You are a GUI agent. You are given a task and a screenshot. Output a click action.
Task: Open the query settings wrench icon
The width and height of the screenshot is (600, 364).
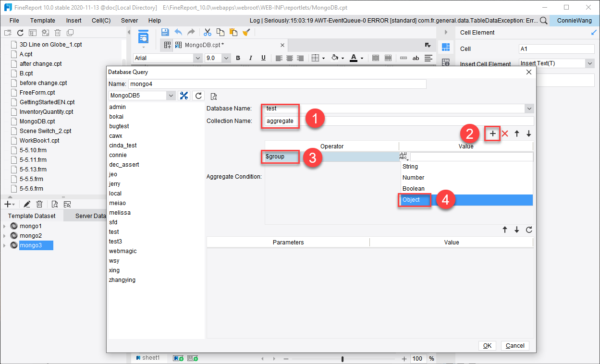click(x=184, y=96)
